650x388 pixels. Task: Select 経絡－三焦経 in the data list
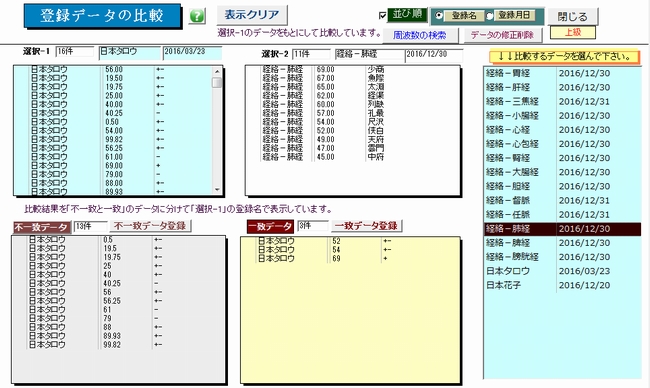563,102
